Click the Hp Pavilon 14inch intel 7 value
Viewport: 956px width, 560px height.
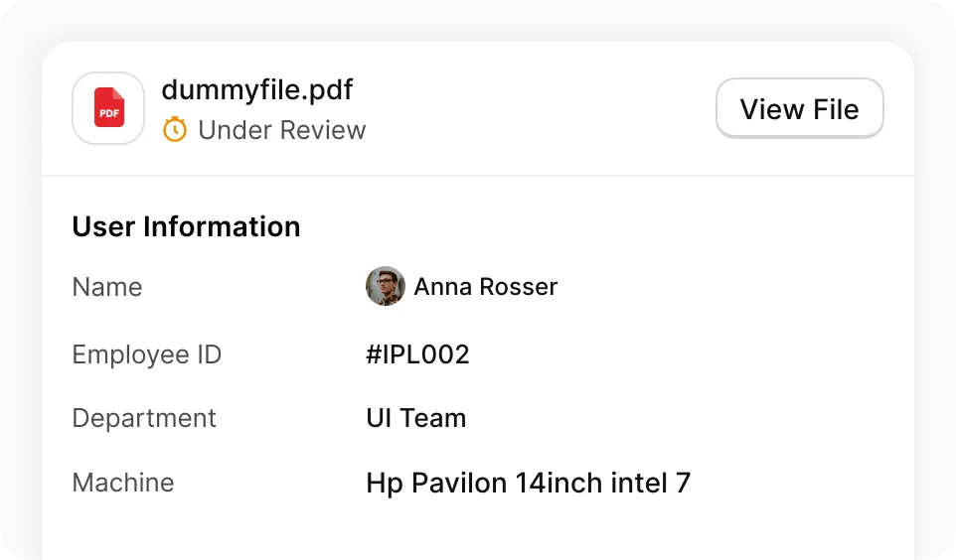pyautogui.click(x=528, y=483)
